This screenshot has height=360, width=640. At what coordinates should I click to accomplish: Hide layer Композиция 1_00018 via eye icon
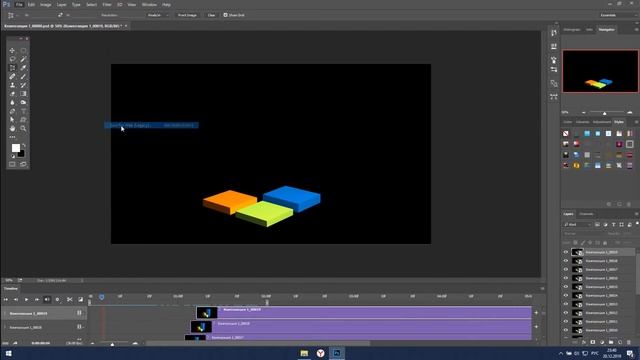tap(566, 261)
